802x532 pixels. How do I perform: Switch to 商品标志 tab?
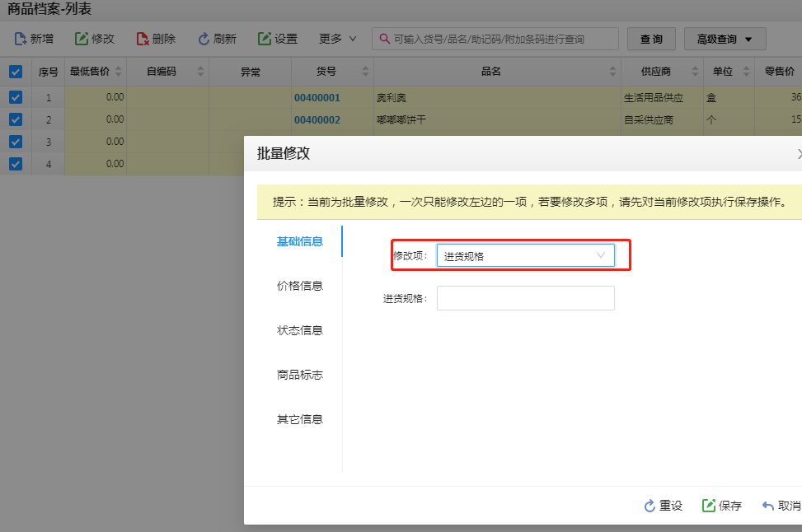point(300,375)
